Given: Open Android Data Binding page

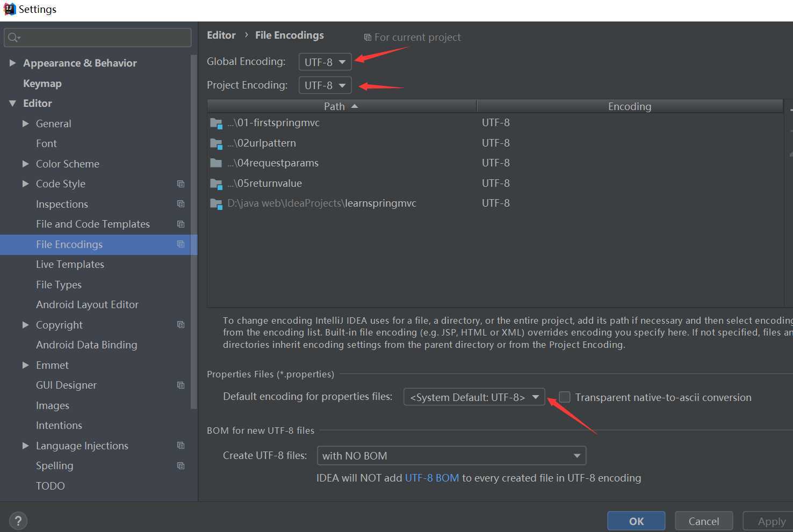Looking at the screenshot, I should tap(86, 345).
